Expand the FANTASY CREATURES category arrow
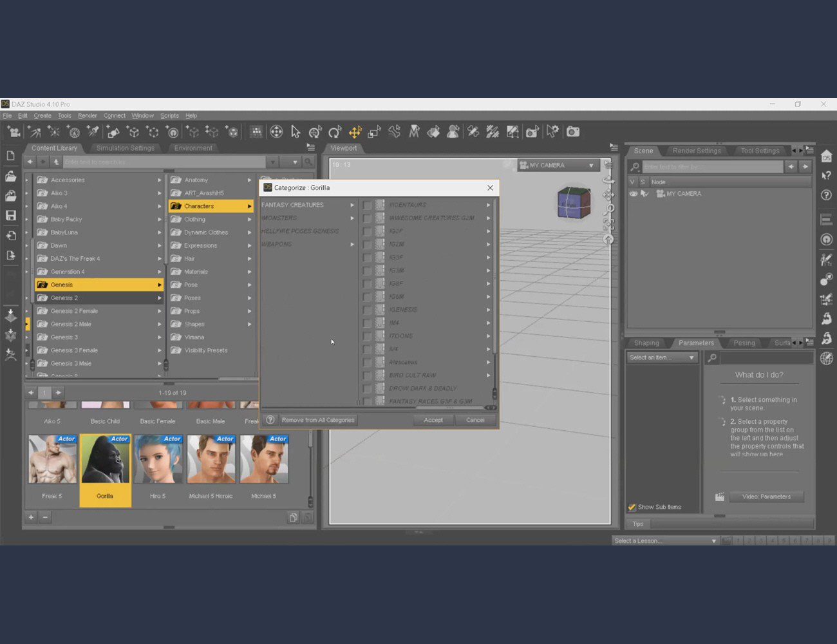 352,205
